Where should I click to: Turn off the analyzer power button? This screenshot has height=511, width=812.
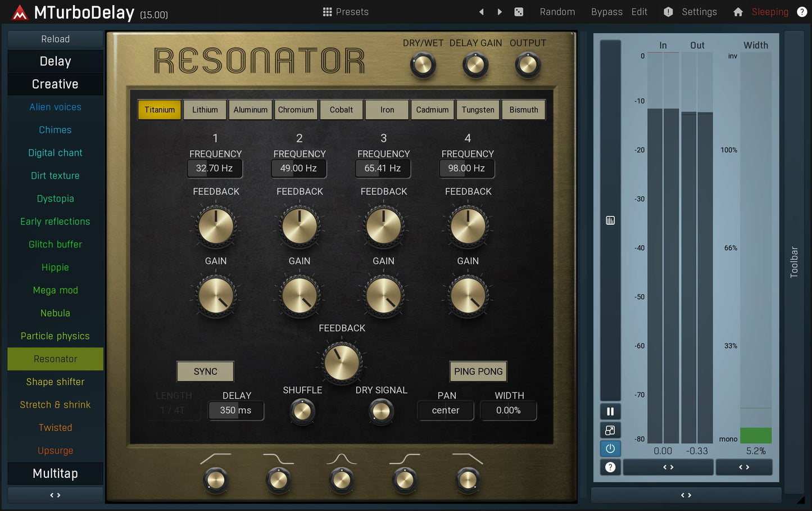point(610,448)
